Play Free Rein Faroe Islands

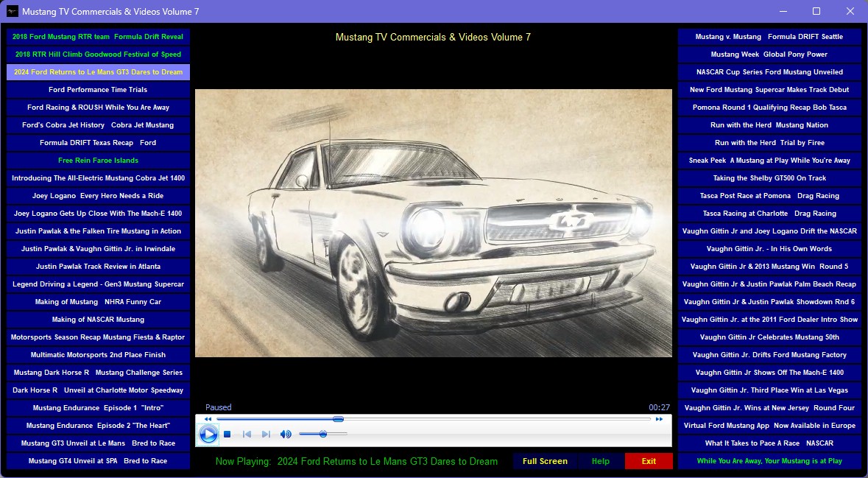coord(98,161)
